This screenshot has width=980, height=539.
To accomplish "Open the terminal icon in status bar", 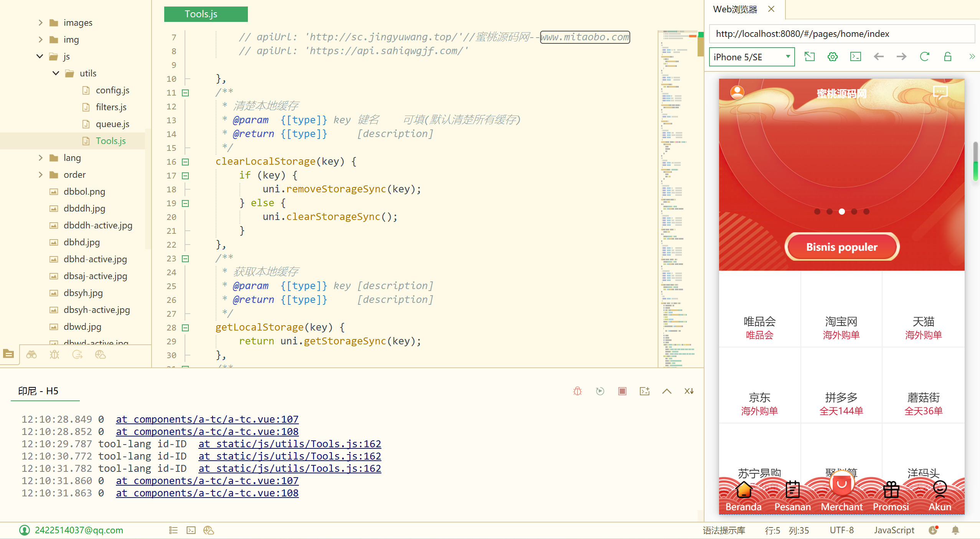I will [191, 530].
